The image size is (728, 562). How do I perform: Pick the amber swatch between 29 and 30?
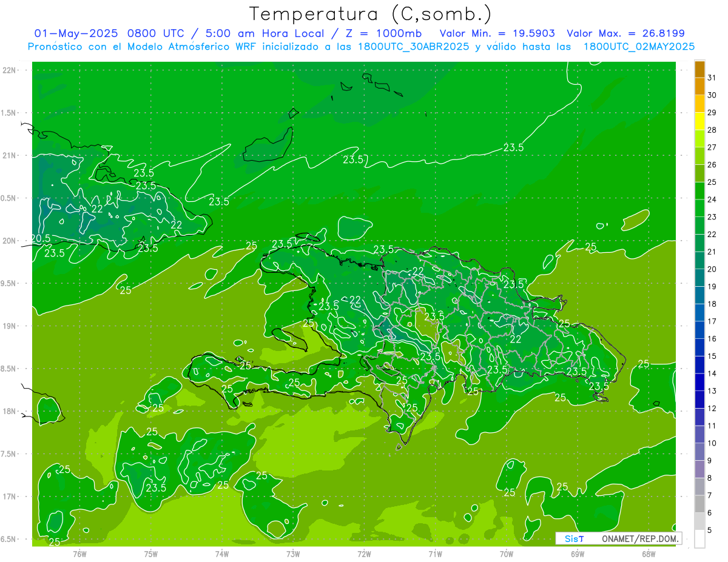699,104
